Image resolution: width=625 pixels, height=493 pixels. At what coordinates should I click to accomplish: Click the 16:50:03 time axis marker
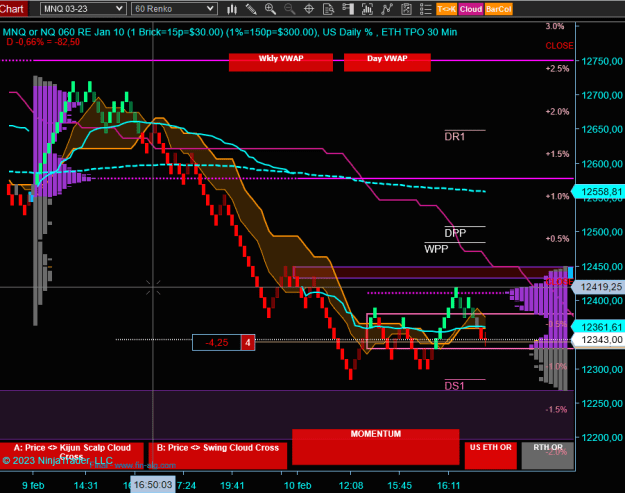coord(153,485)
